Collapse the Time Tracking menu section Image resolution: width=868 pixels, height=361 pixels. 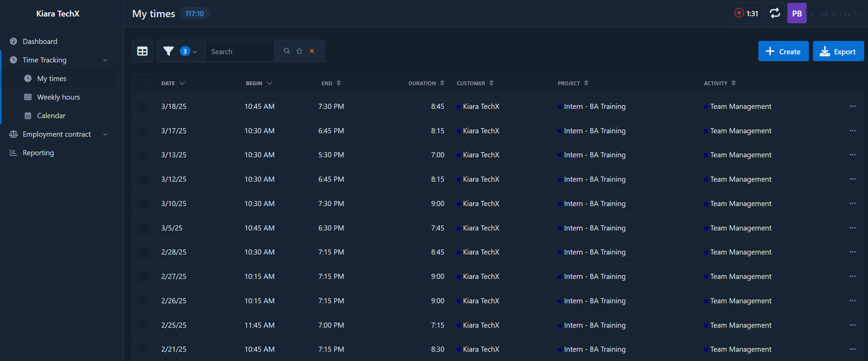coord(105,60)
